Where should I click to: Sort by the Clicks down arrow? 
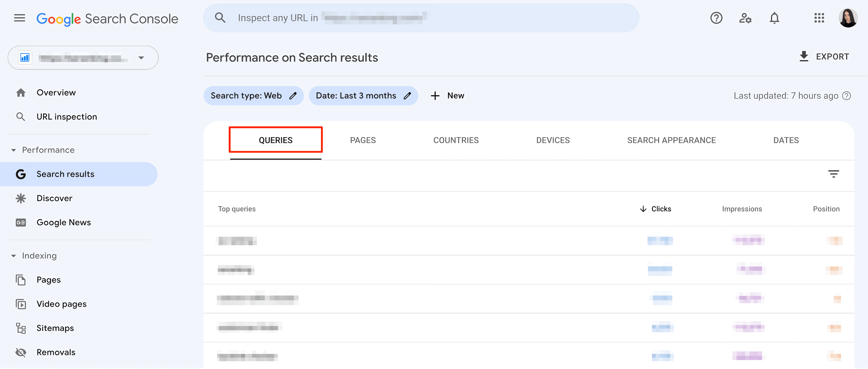643,209
